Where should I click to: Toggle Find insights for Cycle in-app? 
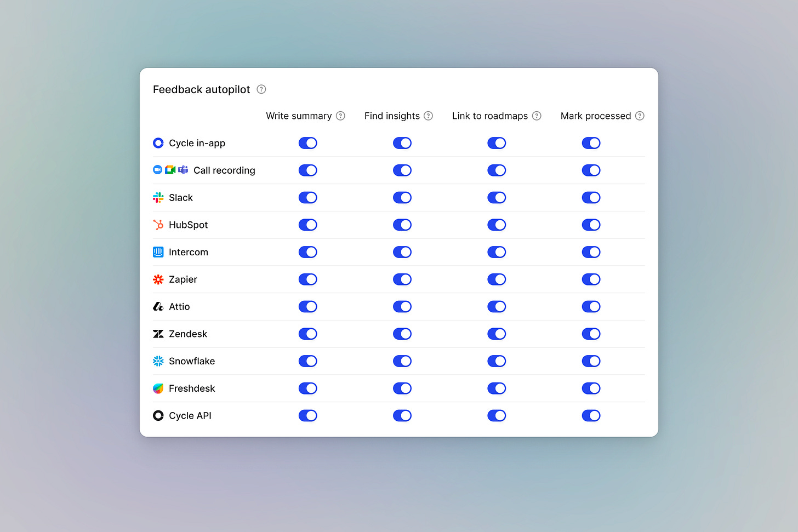(x=402, y=143)
